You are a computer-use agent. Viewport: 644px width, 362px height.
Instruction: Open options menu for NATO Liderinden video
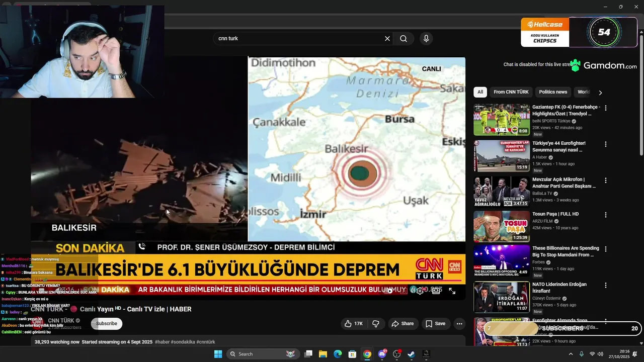coord(606,285)
